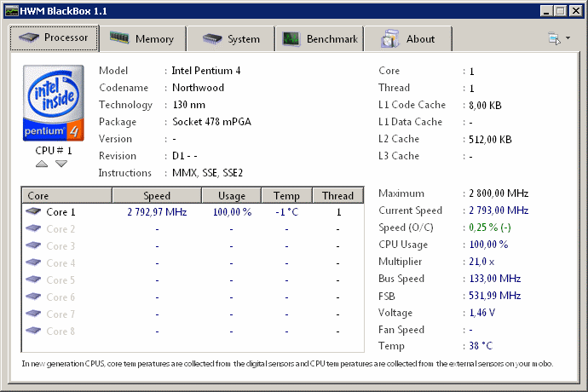Click revision value D1 - -

[x=185, y=156]
